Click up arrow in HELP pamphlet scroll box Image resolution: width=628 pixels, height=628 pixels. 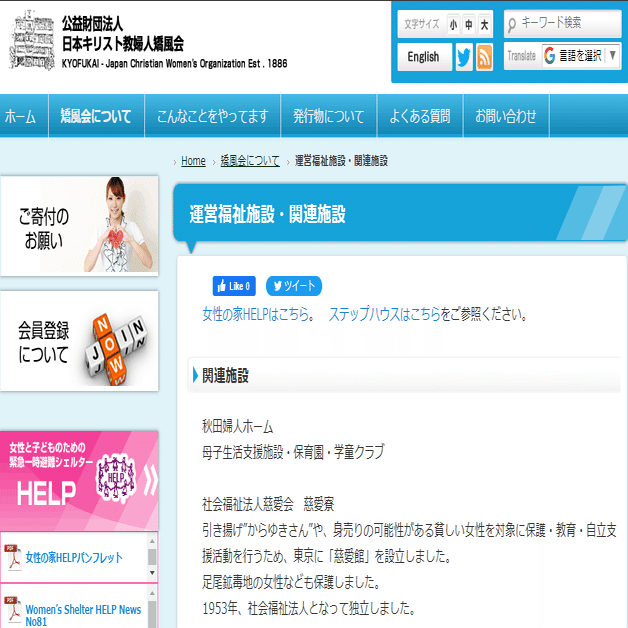click(152, 541)
